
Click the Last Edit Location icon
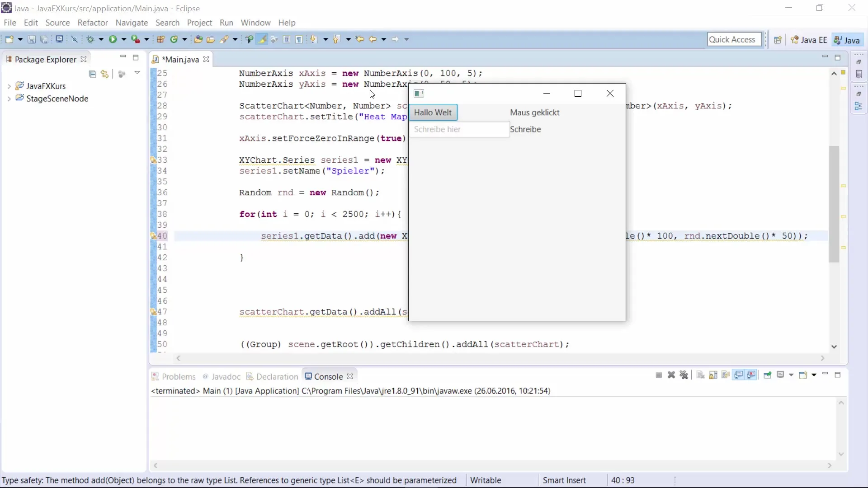tap(360, 40)
